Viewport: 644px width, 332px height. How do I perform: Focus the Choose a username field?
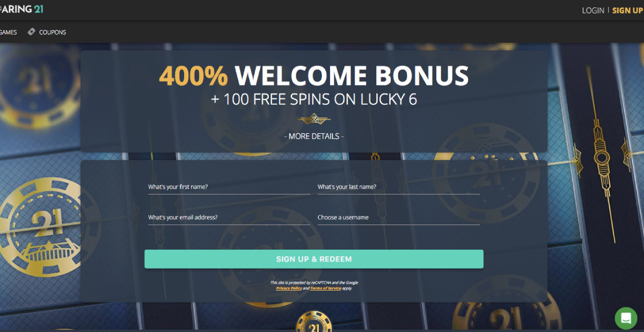point(399,218)
